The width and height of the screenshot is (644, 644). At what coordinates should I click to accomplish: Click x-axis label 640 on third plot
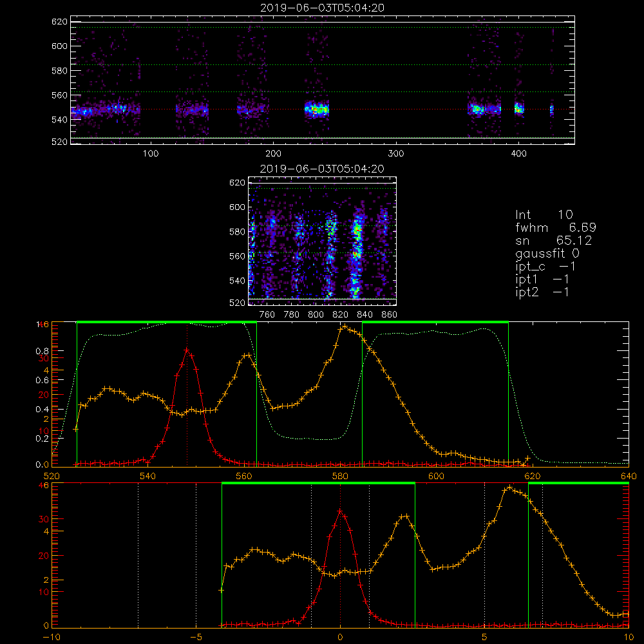[x=629, y=476]
